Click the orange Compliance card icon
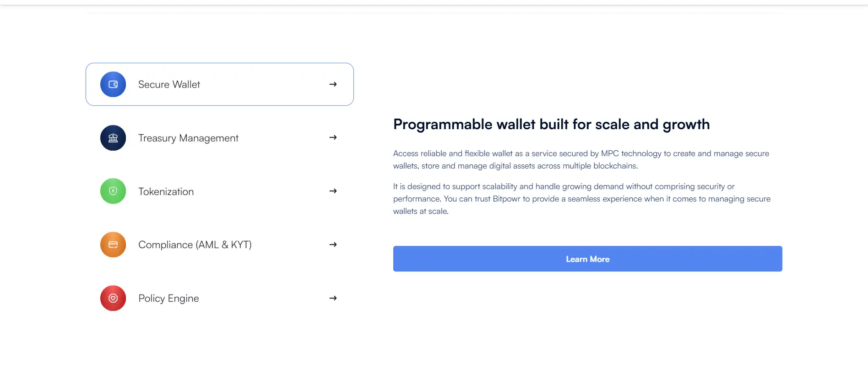The image size is (868, 365). pyautogui.click(x=113, y=245)
